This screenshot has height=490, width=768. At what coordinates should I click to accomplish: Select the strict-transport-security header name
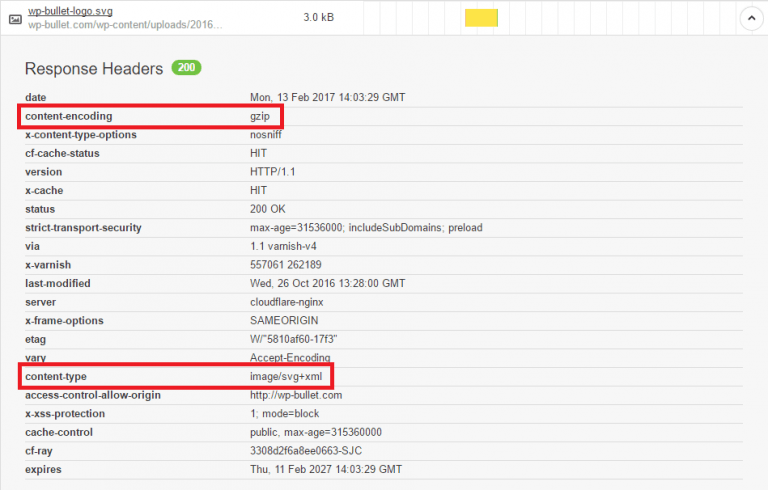[83, 228]
